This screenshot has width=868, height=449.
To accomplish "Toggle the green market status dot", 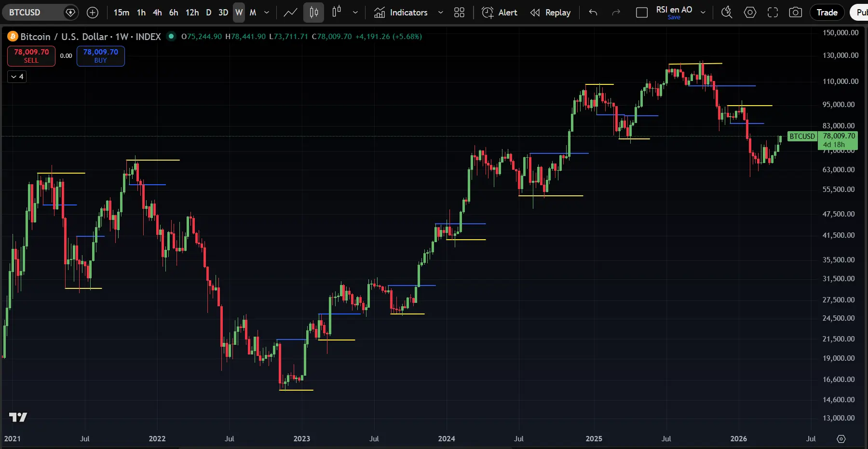I will 171,36.
